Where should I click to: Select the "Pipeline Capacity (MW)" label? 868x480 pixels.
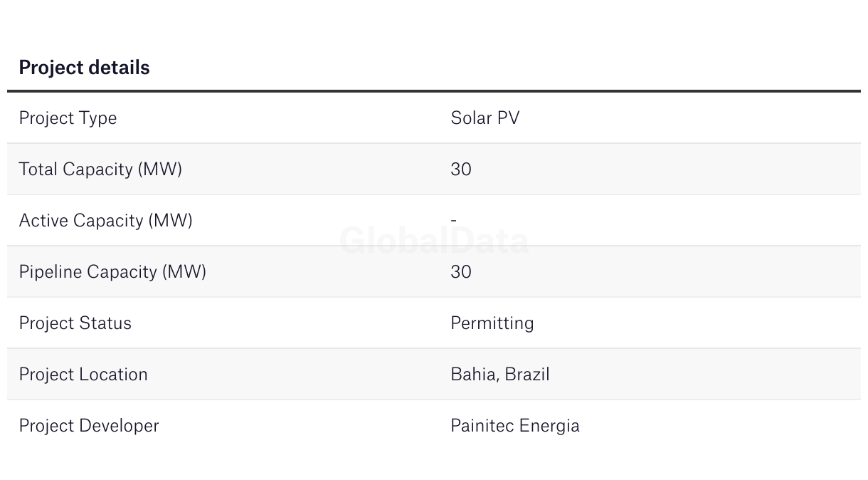tap(112, 272)
